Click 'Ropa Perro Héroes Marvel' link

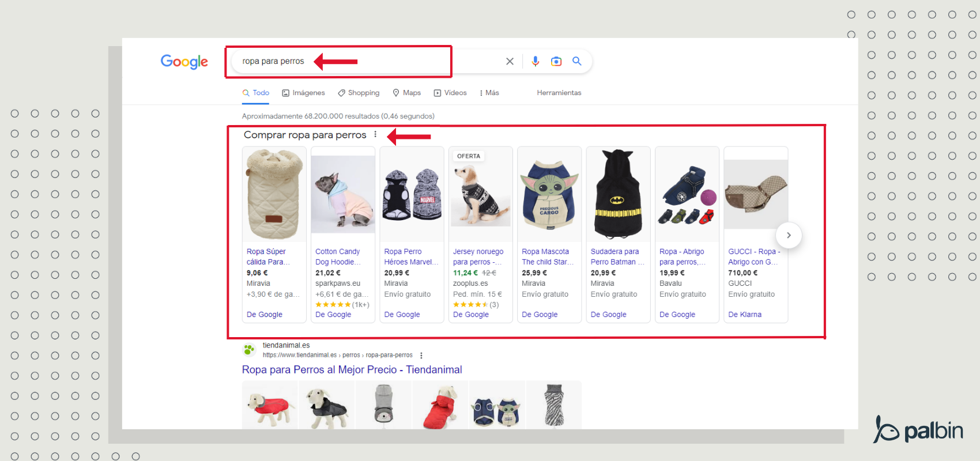pyautogui.click(x=411, y=257)
